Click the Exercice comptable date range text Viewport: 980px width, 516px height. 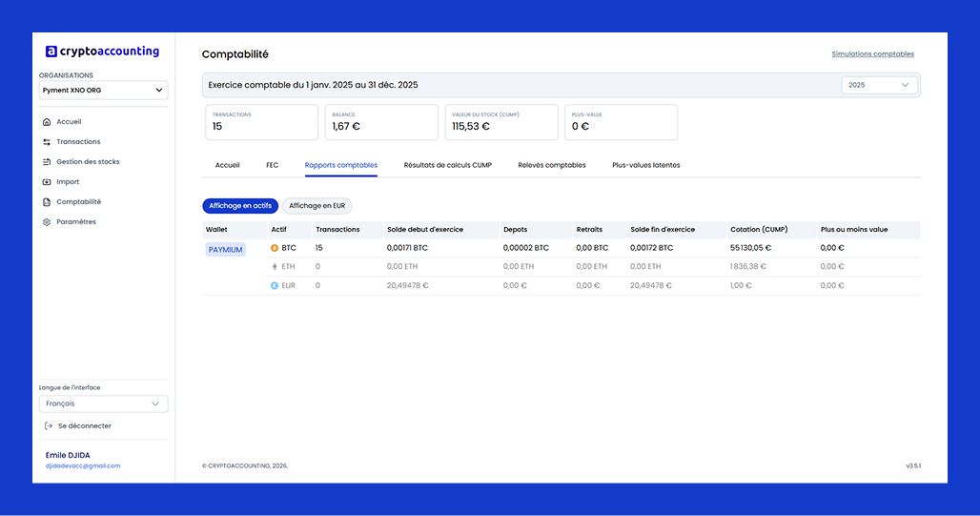pos(313,85)
